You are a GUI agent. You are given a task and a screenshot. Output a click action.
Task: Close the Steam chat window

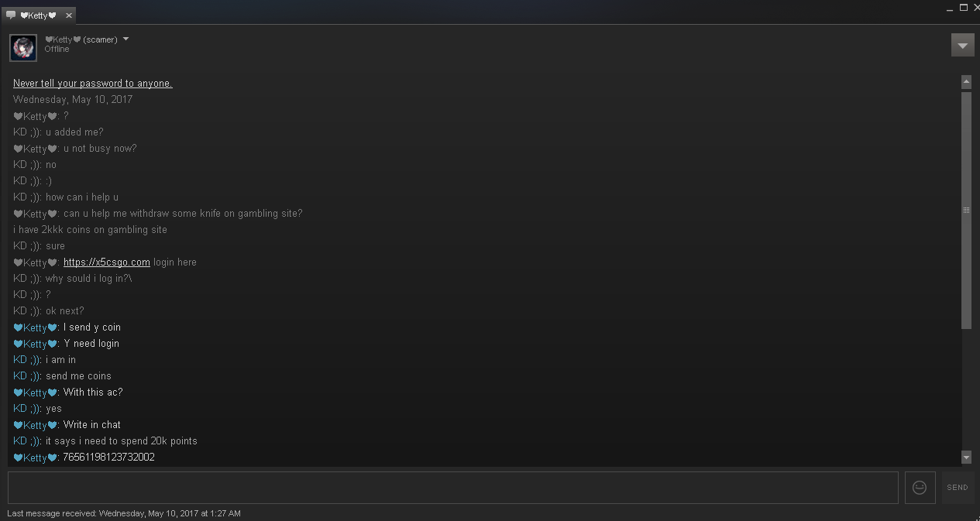click(x=976, y=8)
